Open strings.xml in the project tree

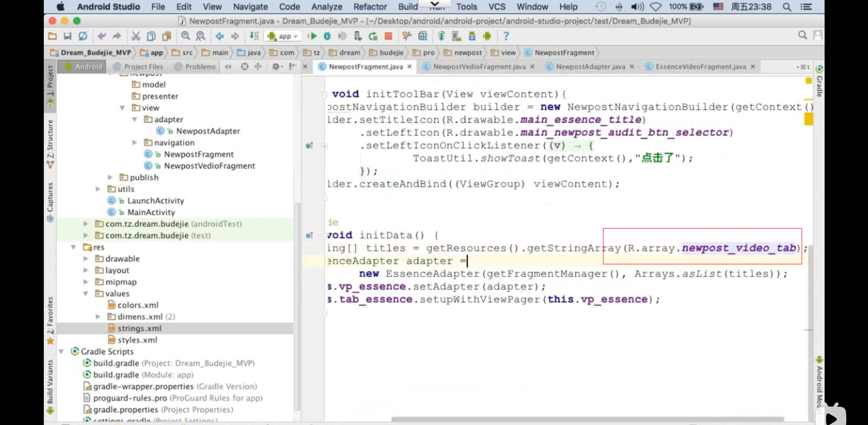click(139, 329)
